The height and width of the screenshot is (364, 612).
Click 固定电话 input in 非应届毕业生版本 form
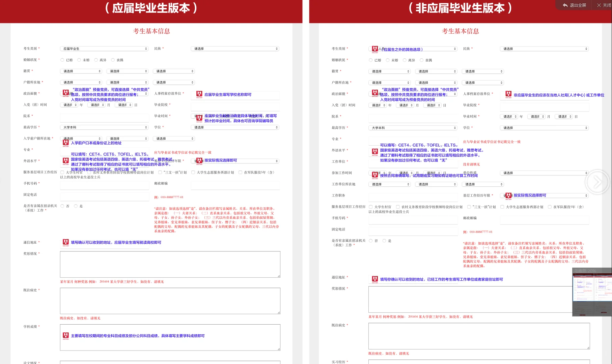tap(413, 231)
